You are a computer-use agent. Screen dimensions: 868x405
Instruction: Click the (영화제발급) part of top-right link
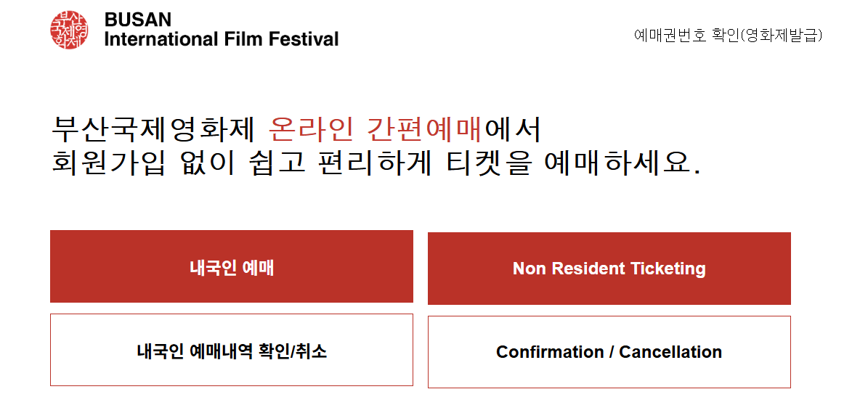[781, 36]
